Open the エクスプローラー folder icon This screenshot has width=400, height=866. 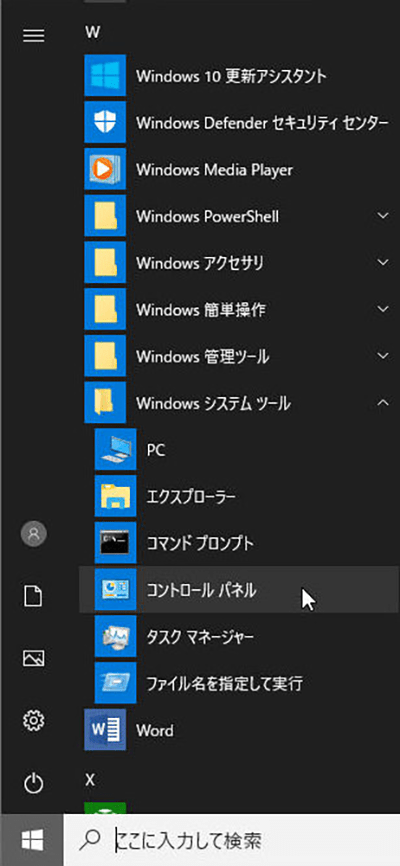115,497
